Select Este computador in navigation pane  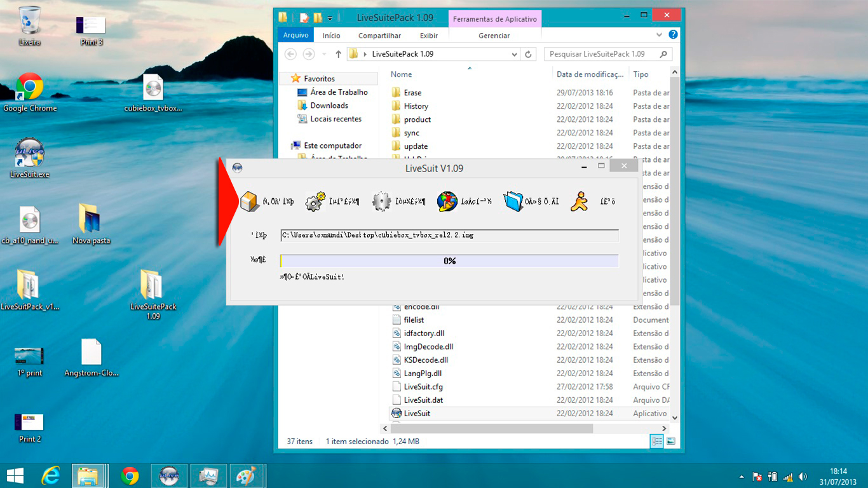coord(326,146)
